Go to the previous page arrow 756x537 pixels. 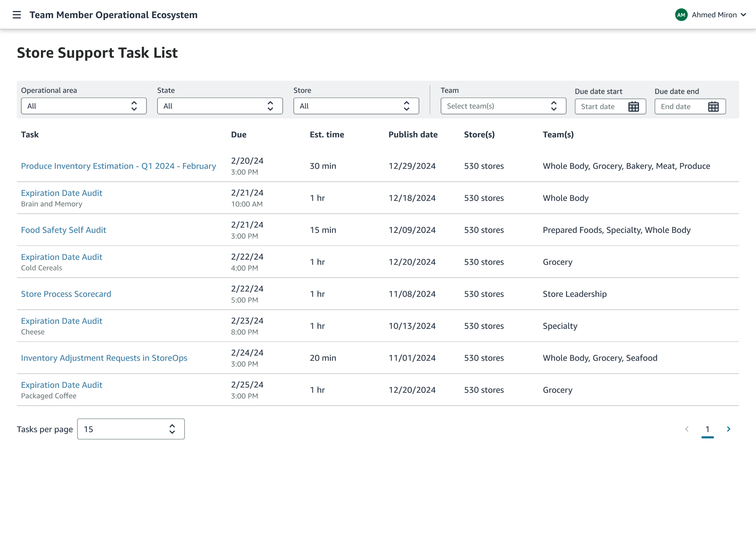click(x=687, y=429)
